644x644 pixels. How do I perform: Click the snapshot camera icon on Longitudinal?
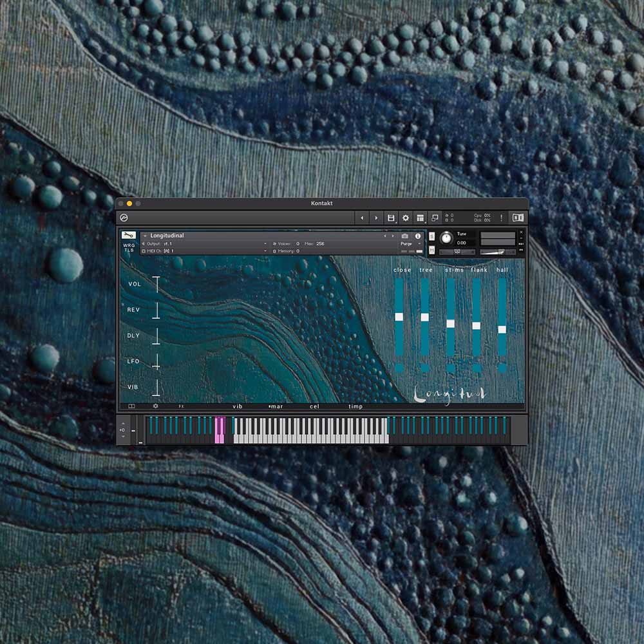[x=406, y=236]
